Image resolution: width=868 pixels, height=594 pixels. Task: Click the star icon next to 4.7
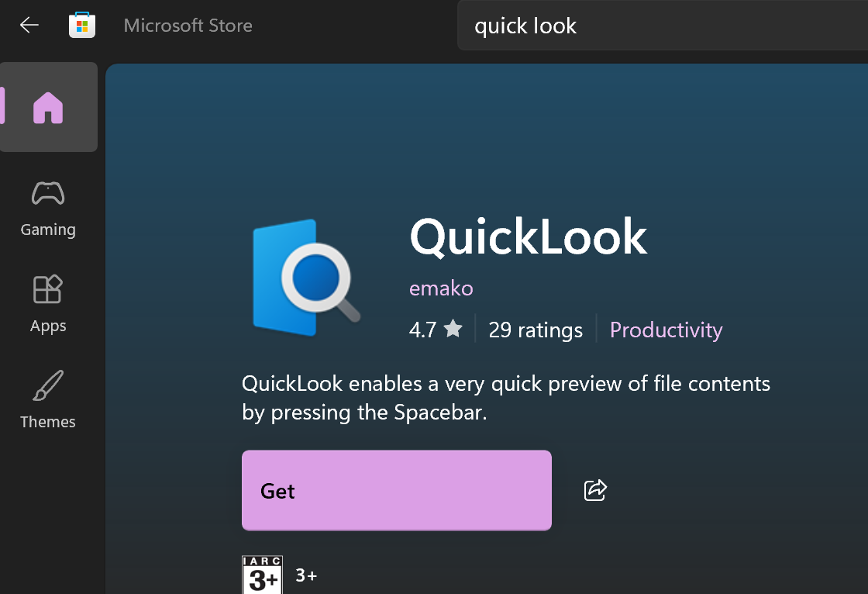(x=453, y=330)
